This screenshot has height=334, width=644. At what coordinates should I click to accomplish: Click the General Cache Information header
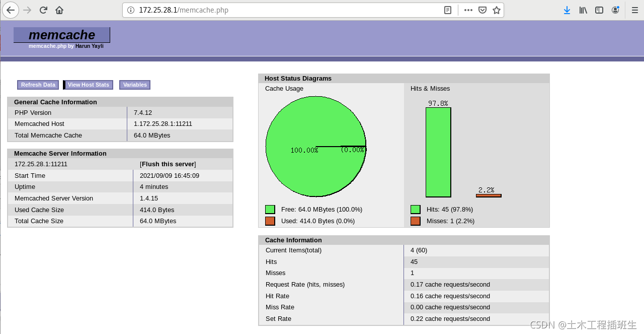(120, 102)
